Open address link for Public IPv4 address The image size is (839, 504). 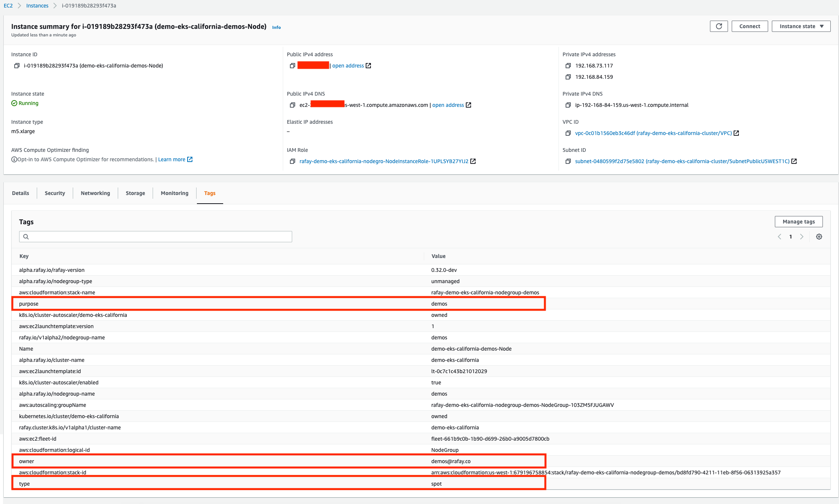(x=348, y=66)
